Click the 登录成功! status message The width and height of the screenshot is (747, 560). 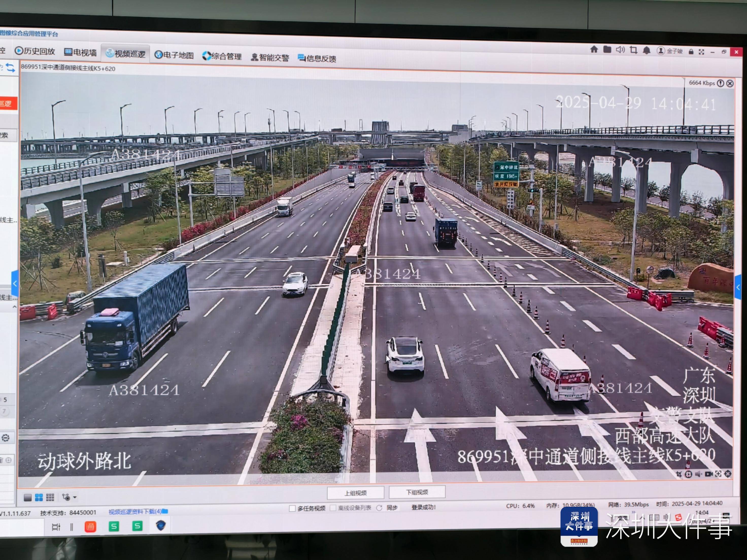pyautogui.click(x=423, y=507)
